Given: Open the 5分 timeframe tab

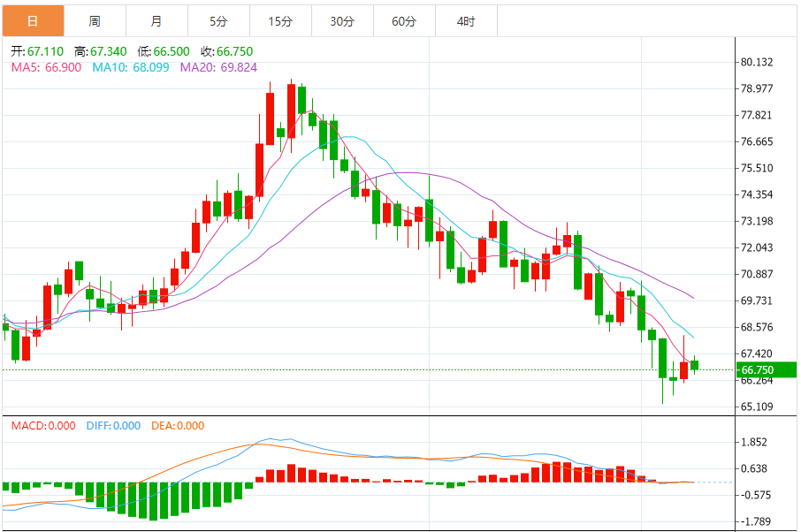Looking at the screenshot, I should (218, 21).
